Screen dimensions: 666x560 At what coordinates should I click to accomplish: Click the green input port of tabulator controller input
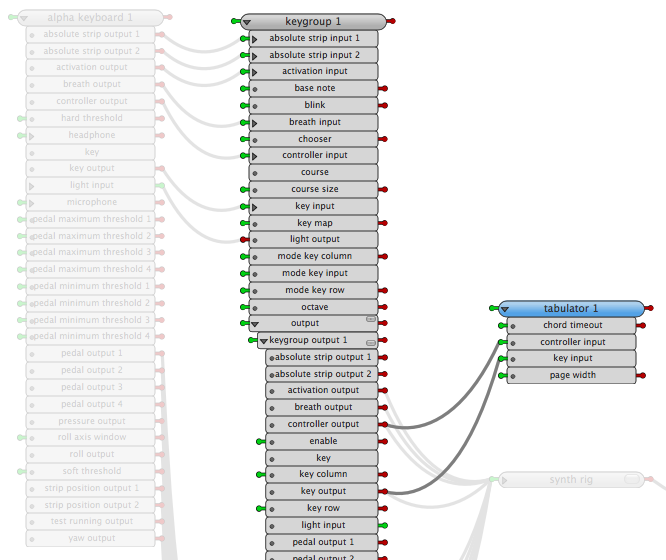point(502,342)
